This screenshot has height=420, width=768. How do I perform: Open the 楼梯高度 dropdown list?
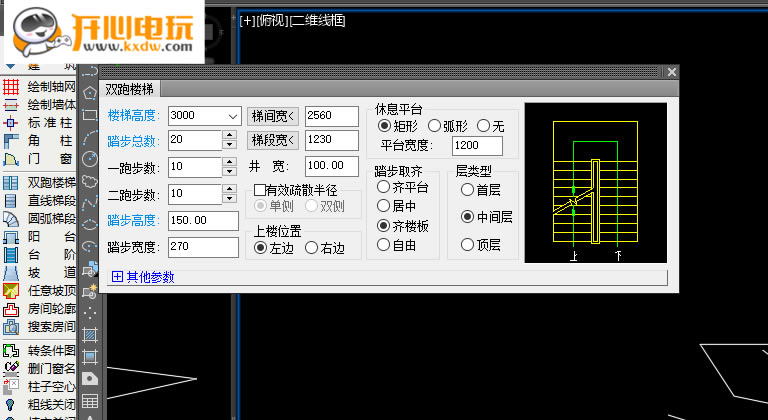point(233,115)
